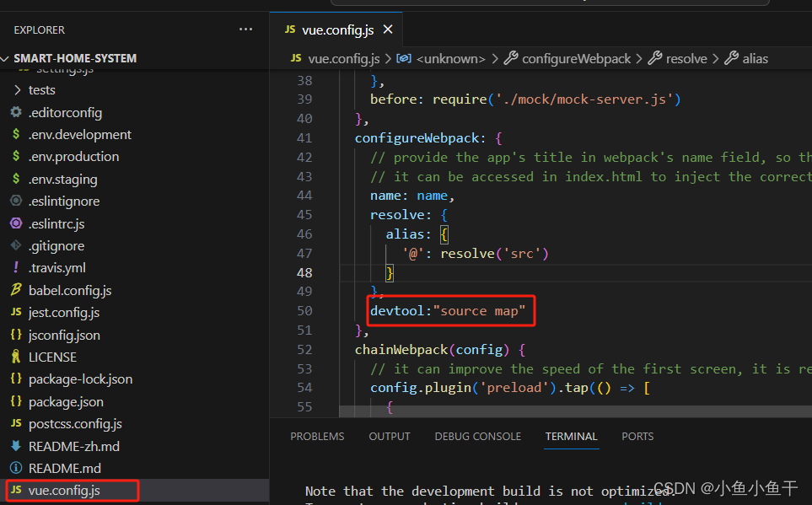Screen dimensions: 812x505
Task: Click the config.plugin('preload') line
Action: point(510,388)
